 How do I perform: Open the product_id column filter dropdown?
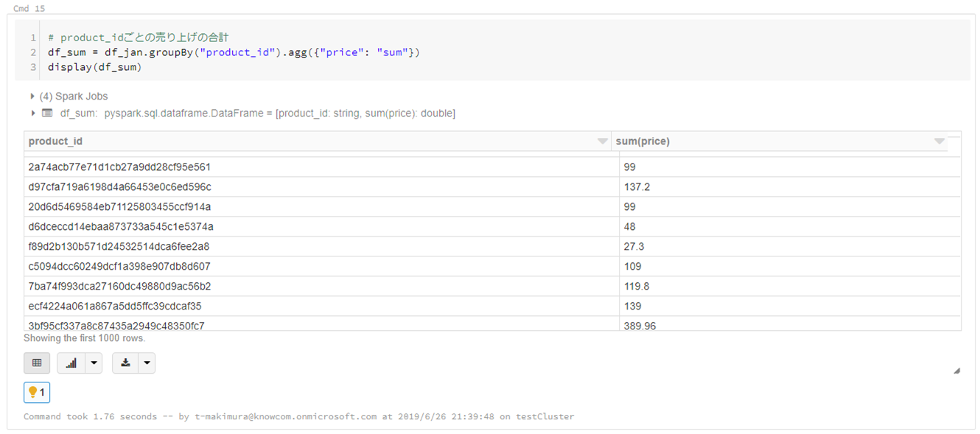click(603, 141)
